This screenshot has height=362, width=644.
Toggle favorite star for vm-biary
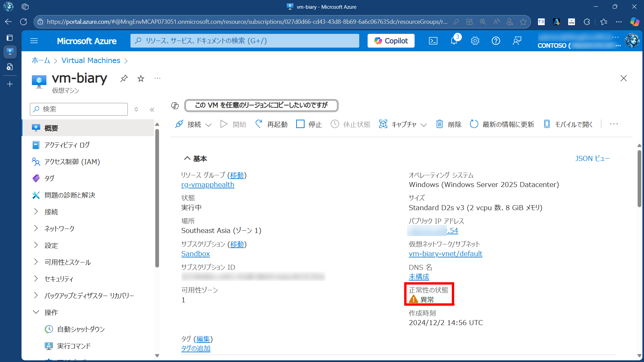click(141, 78)
